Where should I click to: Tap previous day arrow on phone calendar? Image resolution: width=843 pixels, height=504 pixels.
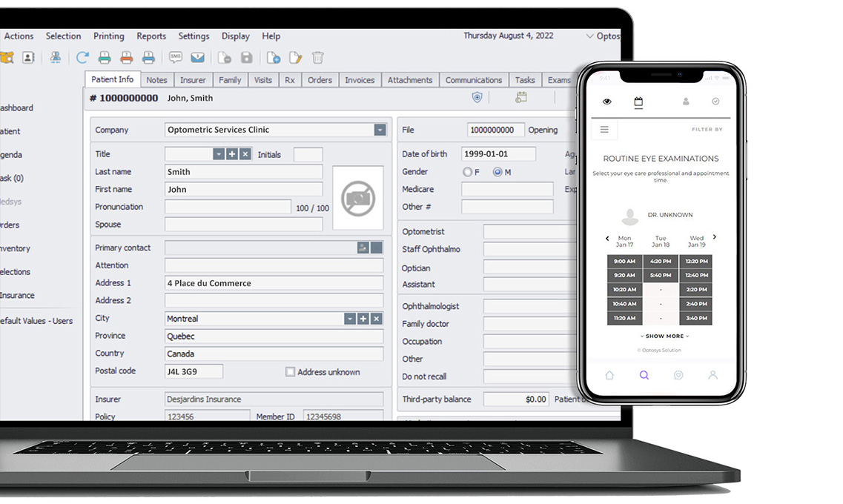(607, 238)
